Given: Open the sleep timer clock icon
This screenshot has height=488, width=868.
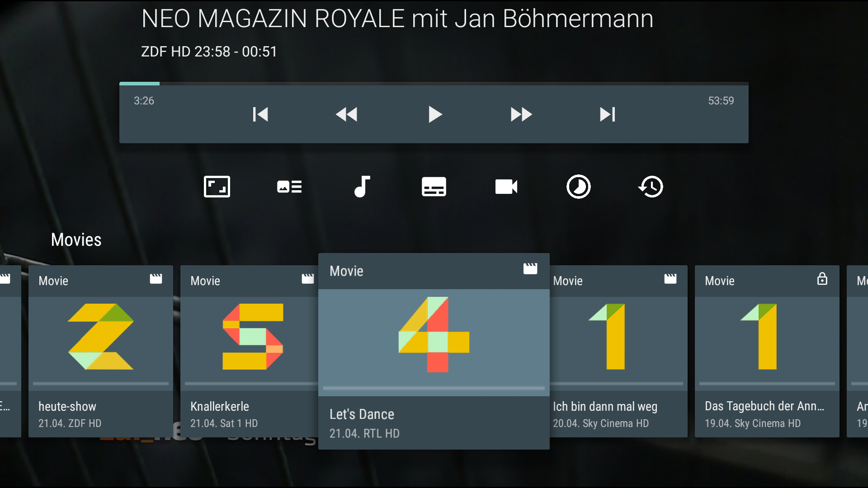Looking at the screenshot, I should [579, 187].
